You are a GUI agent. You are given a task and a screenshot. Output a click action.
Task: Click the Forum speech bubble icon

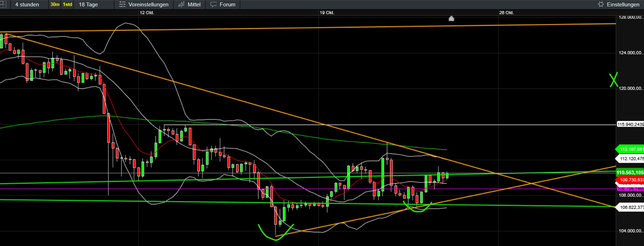pos(213,5)
